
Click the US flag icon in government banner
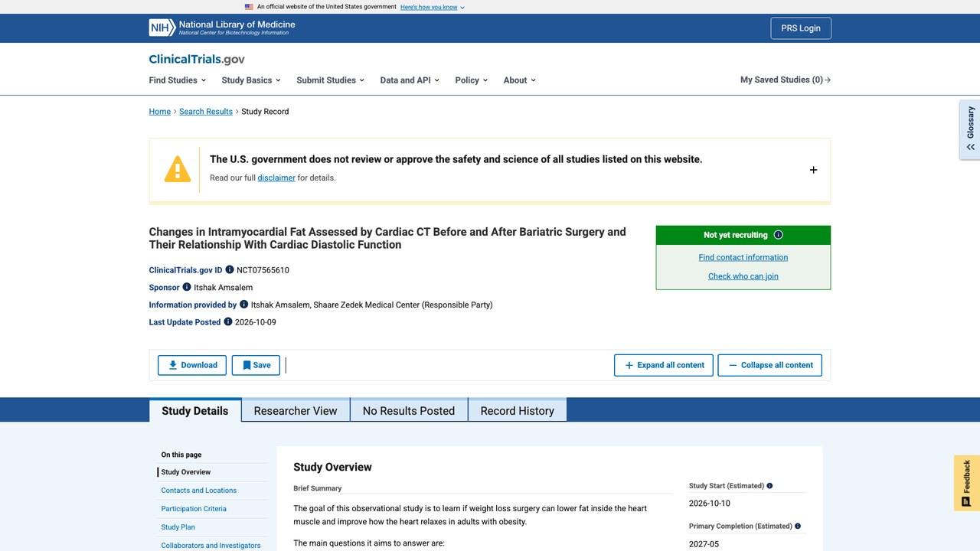pos(249,7)
